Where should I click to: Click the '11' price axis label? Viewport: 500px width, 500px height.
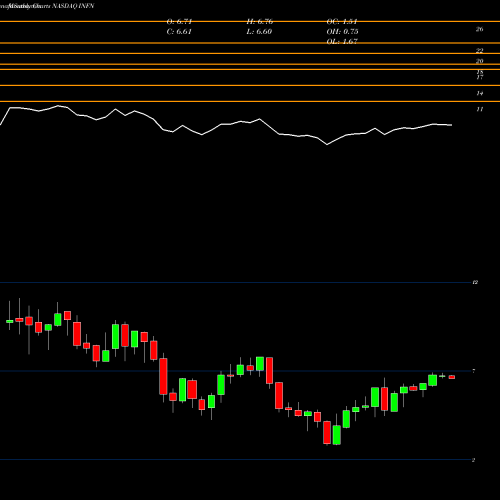pos(479,109)
